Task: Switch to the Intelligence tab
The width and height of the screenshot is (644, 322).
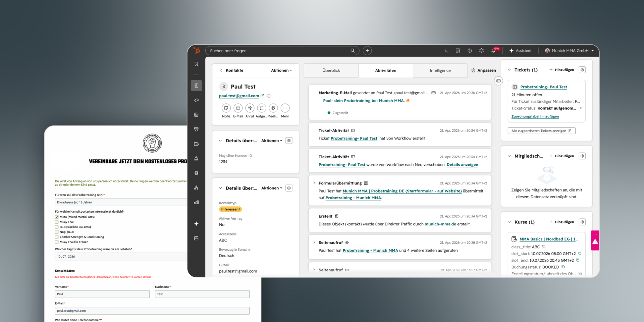Action: (440, 70)
